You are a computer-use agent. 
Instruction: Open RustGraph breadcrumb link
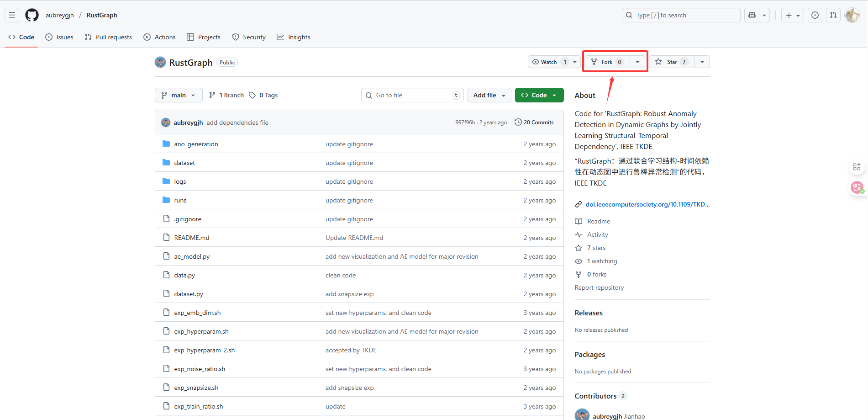(102, 15)
